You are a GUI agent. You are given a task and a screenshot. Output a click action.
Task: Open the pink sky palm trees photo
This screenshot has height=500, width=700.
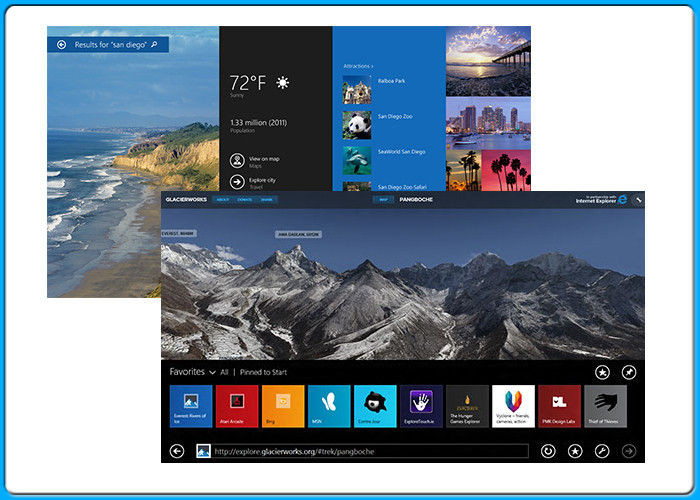point(507,171)
